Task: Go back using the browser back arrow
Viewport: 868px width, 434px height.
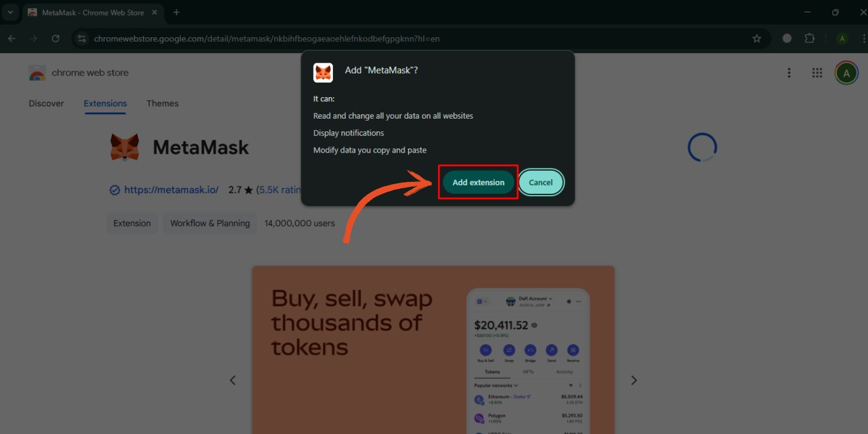Action: (12, 38)
